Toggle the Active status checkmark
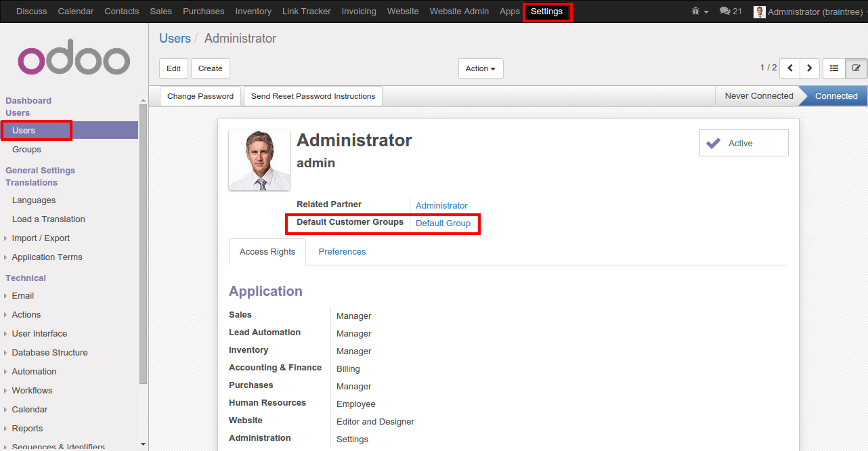This screenshot has height=451, width=868. (714, 143)
